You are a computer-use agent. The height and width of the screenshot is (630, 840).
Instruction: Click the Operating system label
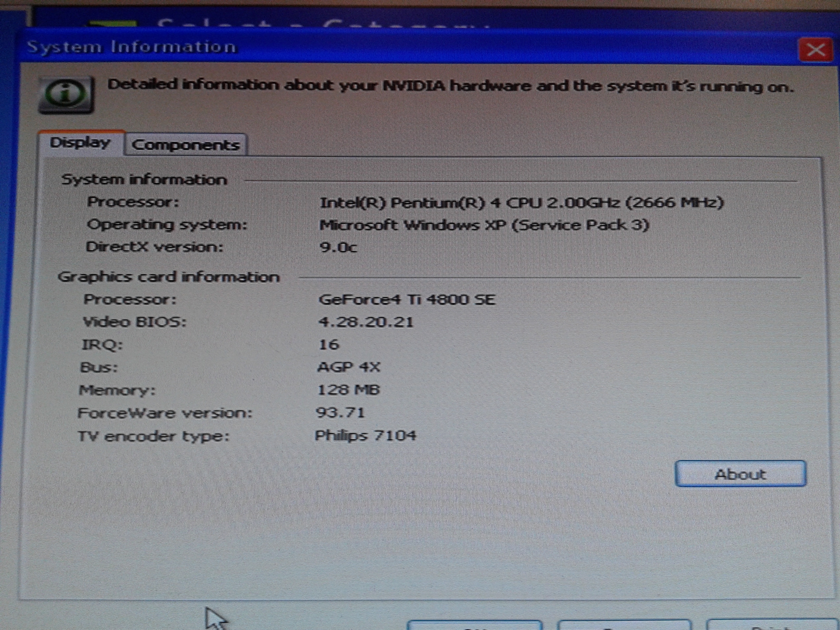click(167, 225)
